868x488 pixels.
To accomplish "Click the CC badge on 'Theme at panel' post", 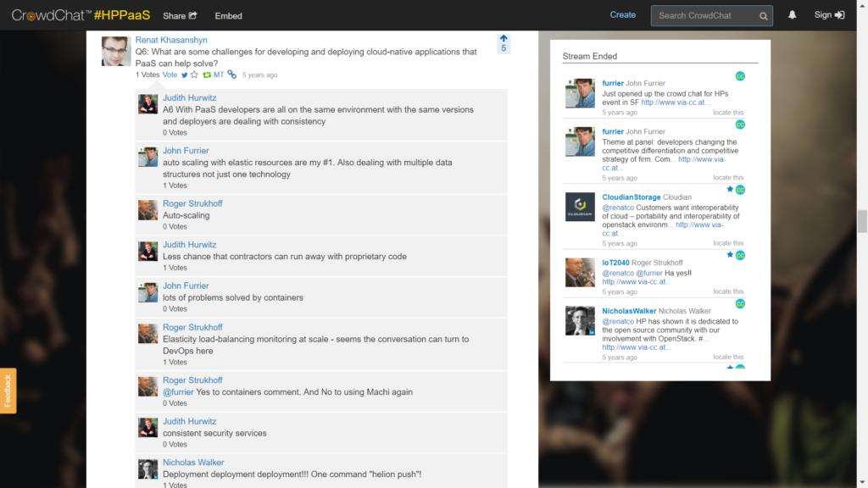I will click(740, 125).
